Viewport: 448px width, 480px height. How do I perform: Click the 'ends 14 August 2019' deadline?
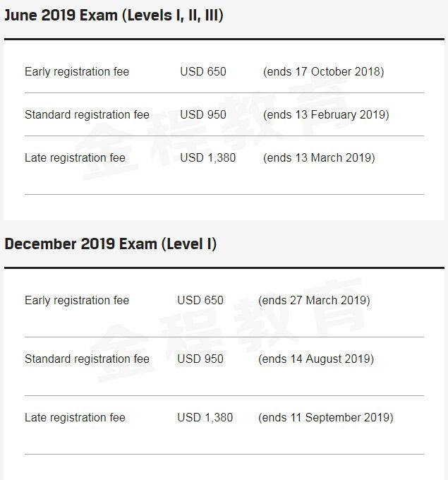(x=316, y=359)
